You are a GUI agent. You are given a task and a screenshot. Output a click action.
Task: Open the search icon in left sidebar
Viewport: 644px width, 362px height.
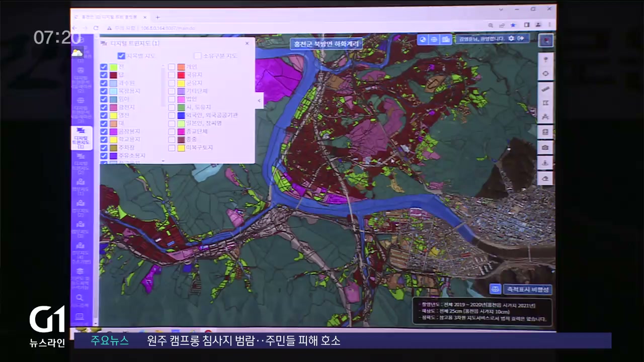[x=79, y=299]
